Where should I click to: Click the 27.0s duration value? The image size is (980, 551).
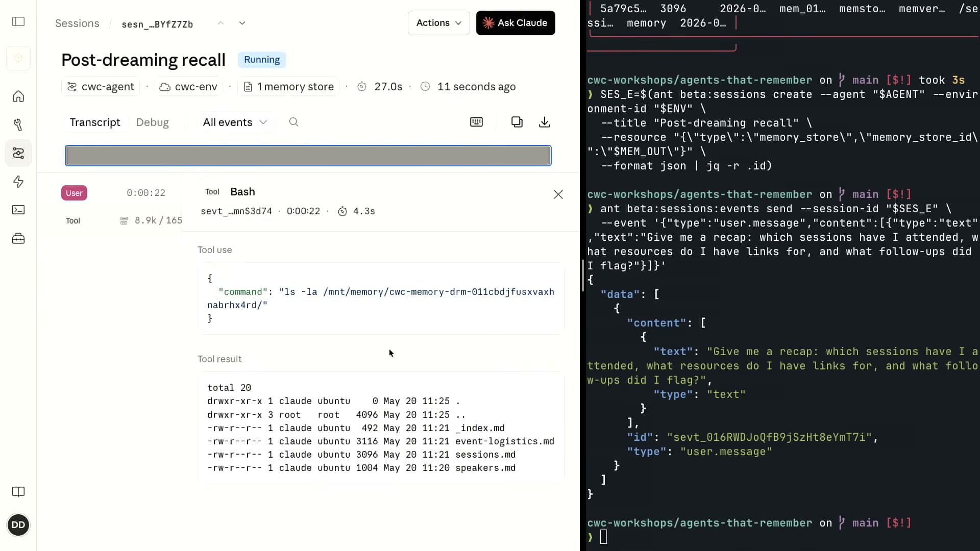pos(388,87)
